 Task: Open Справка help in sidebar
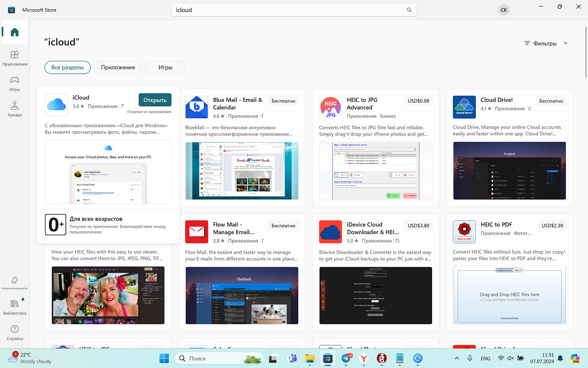tap(15, 332)
